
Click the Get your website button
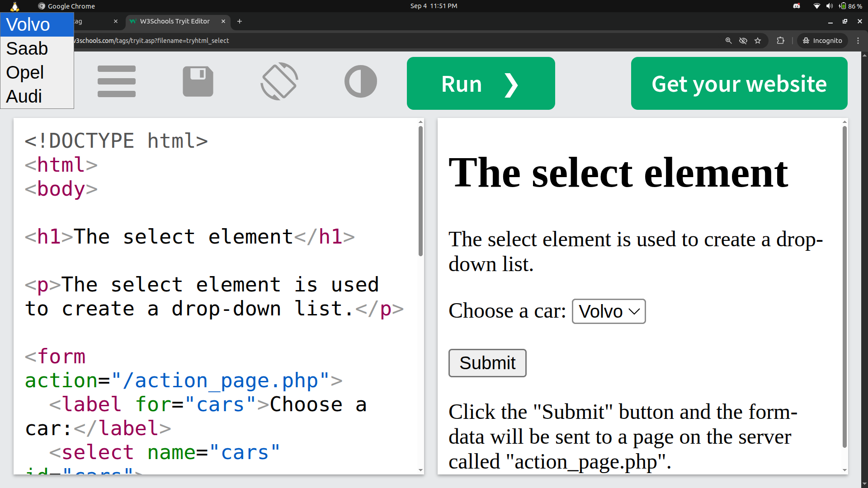pyautogui.click(x=739, y=84)
